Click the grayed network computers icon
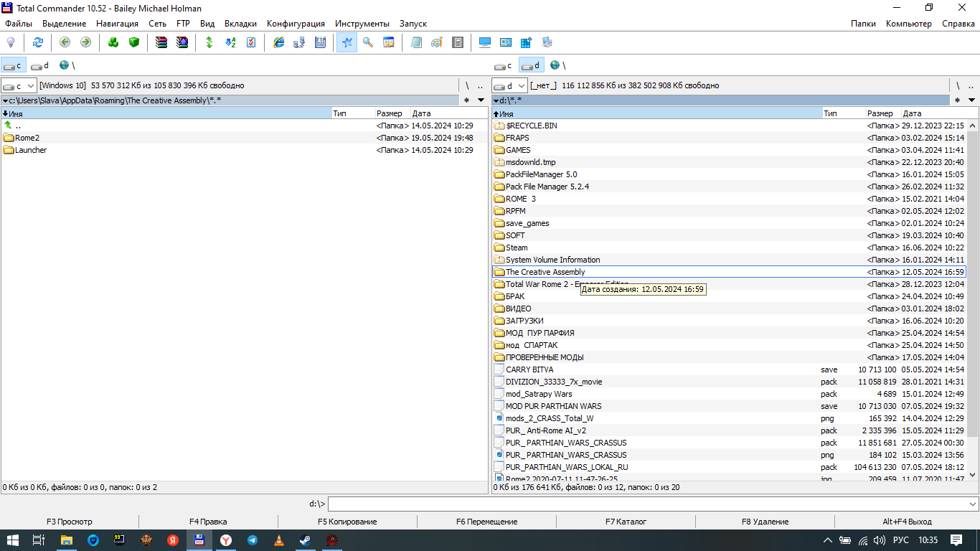980x551 pixels. click(x=547, y=42)
